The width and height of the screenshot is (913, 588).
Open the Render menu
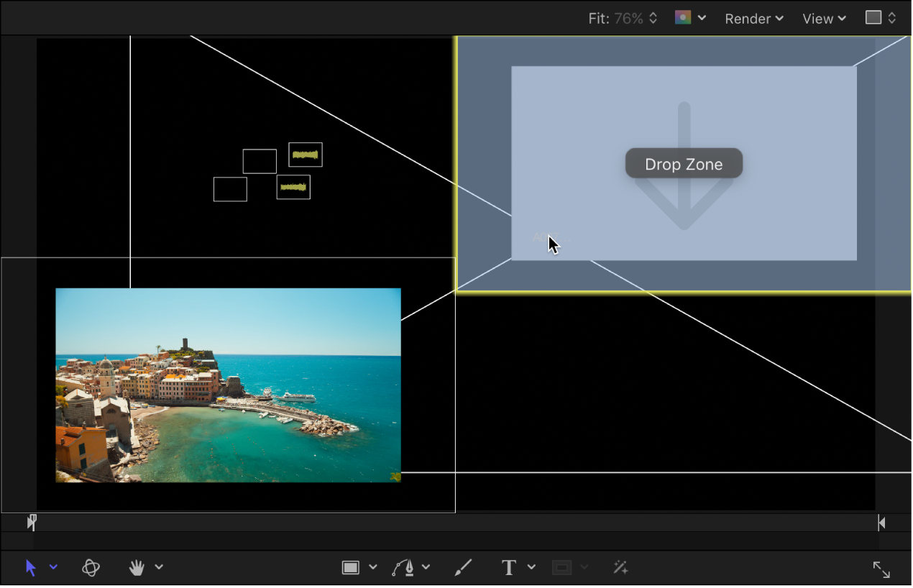[x=753, y=18]
